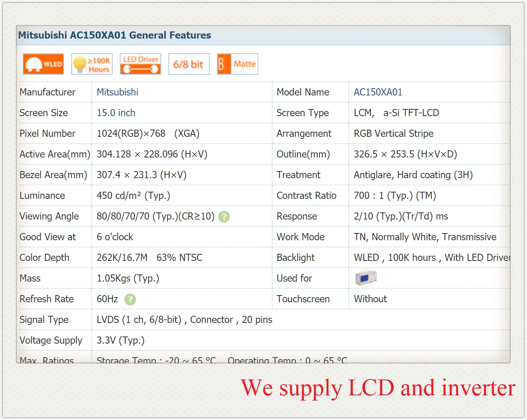
Task: Click the Matte surface badge
Action: point(238,64)
